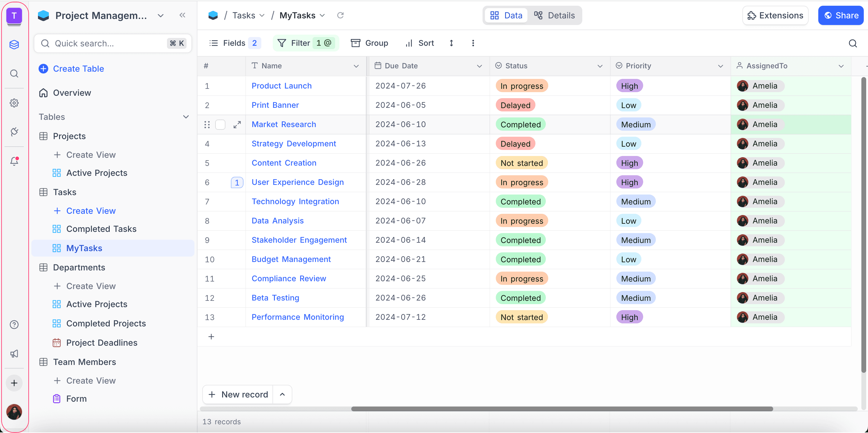
Task: Click the search icon at table right
Action: 853,43
